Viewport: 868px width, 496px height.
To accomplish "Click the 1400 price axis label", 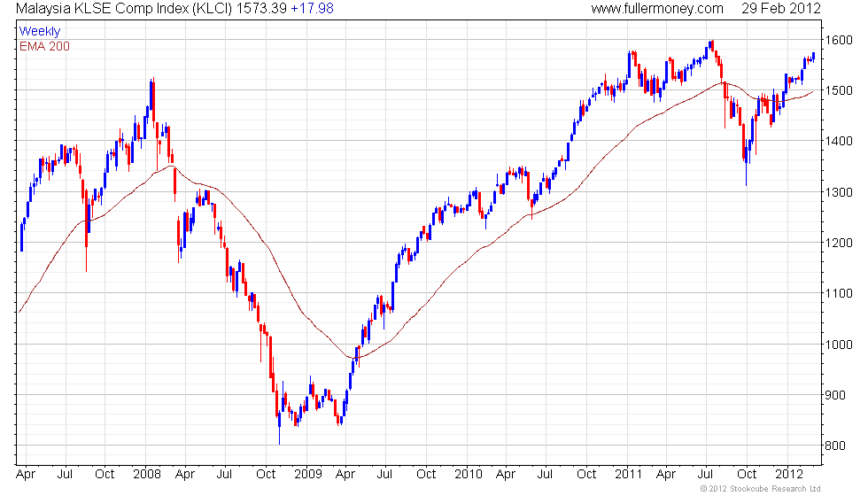I will [839, 141].
